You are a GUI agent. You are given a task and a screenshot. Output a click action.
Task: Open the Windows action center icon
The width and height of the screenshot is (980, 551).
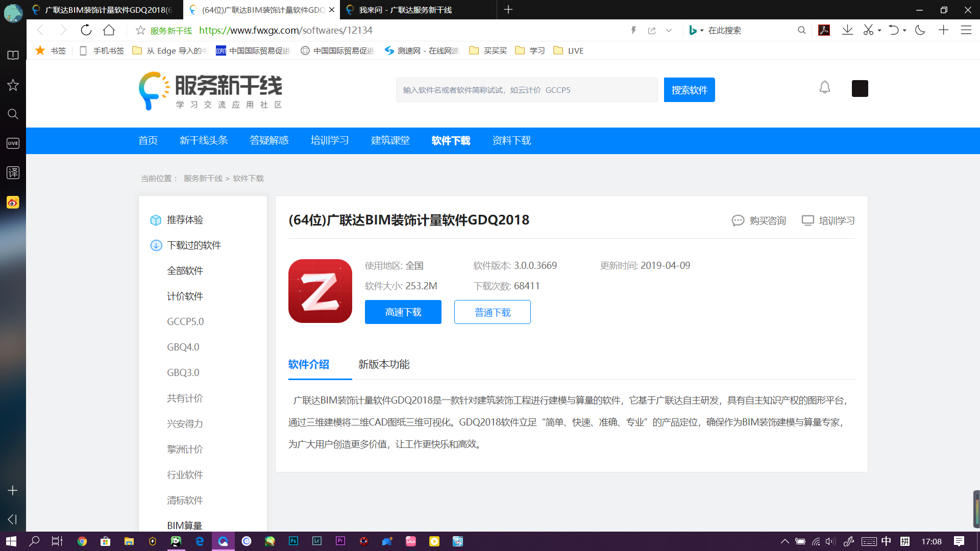pyautogui.click(x=959, y=541)
